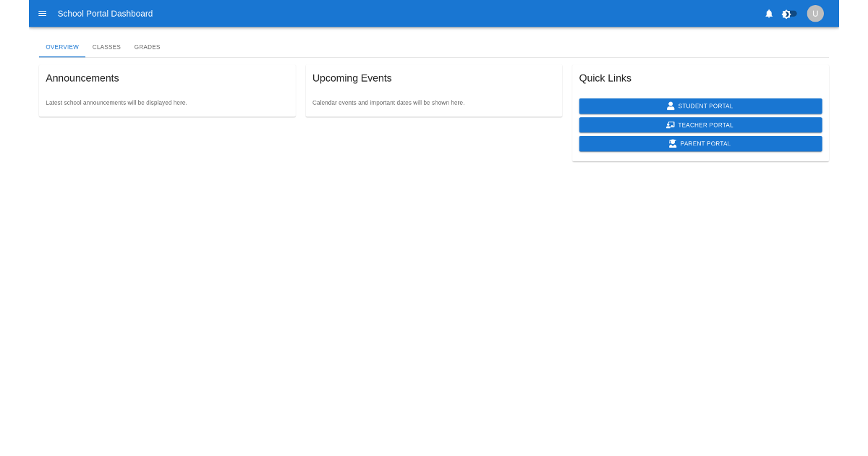Click the Announcements card
Viewport: 868px width, 456px height.
coord(167,89)
